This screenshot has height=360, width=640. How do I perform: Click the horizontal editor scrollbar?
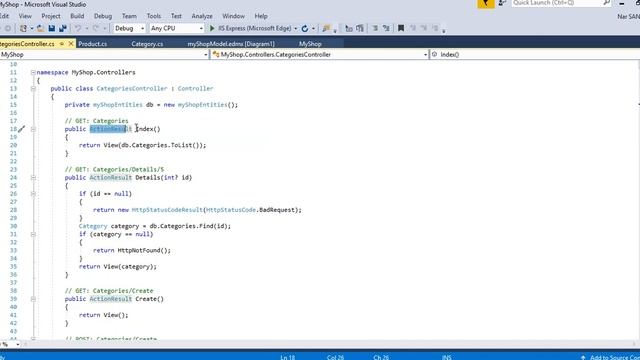click(329, 344)
